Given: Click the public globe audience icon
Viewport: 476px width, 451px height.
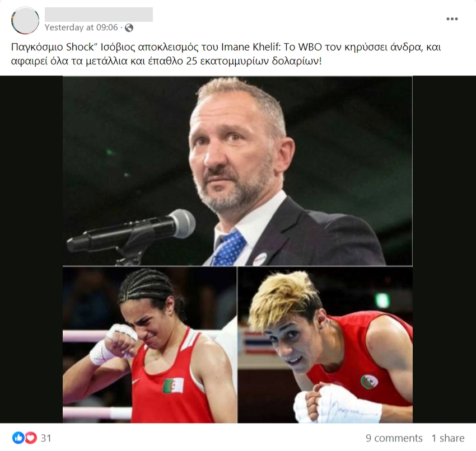Looking at the screenshot, I should pyautogui.click(x=129, y=28).
